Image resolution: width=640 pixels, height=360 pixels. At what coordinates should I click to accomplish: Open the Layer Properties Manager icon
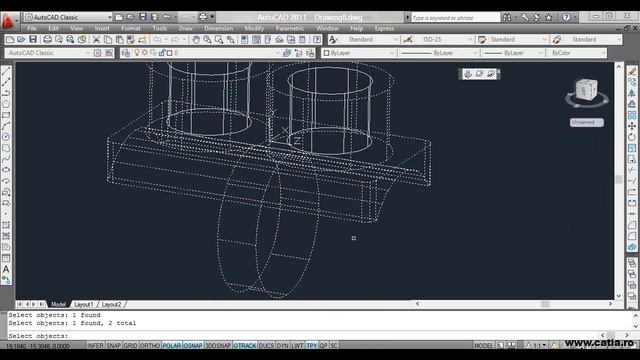pyautogui.click(x=126, y=53)
